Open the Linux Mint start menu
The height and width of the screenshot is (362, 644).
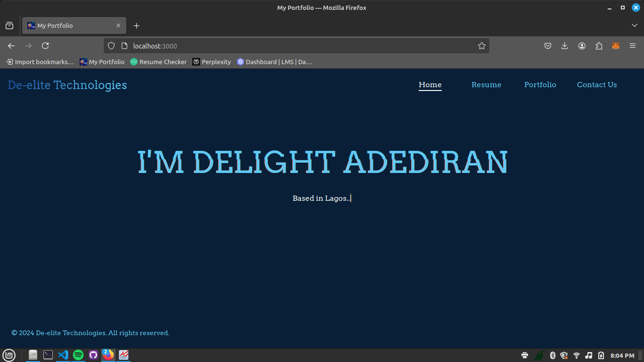(9, 355)
